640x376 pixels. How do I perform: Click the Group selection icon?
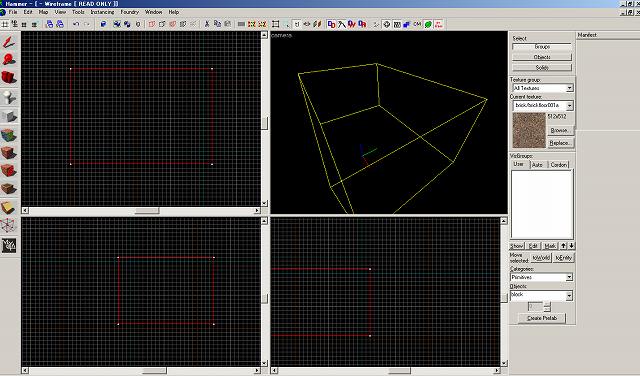[x=117, y=24]
